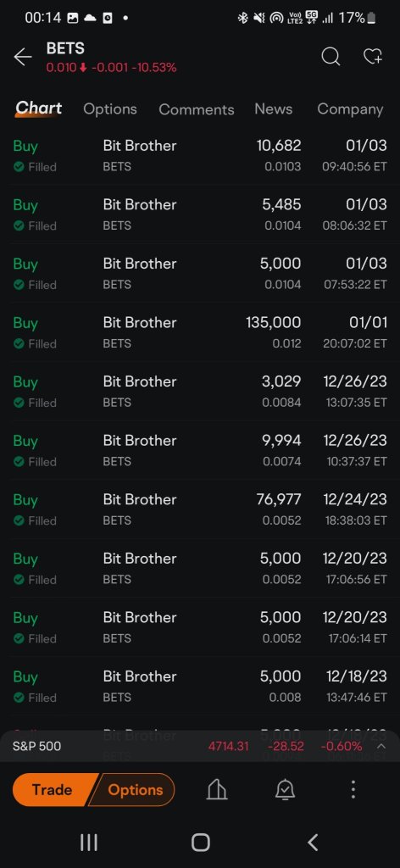This screenshot has width=400, height=868.
Task: Expand the S&P 500 index bar chevron
Action: tap(381, 746)
